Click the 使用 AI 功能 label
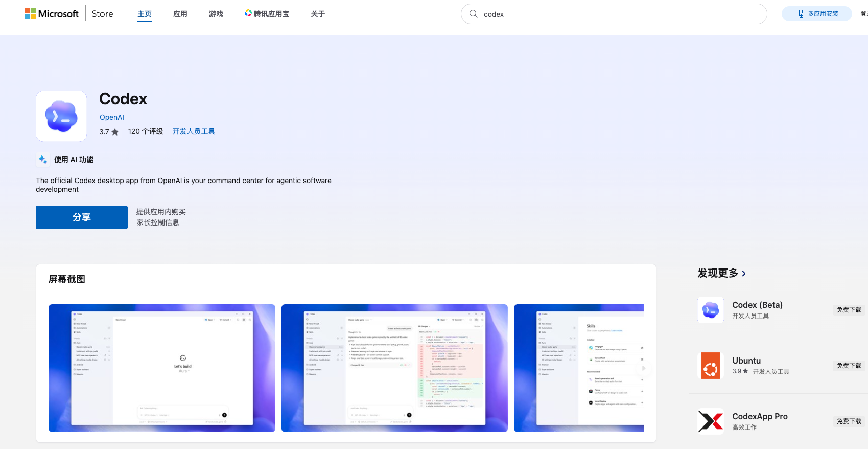Screen dimensions: 868x449 [74, 160]
